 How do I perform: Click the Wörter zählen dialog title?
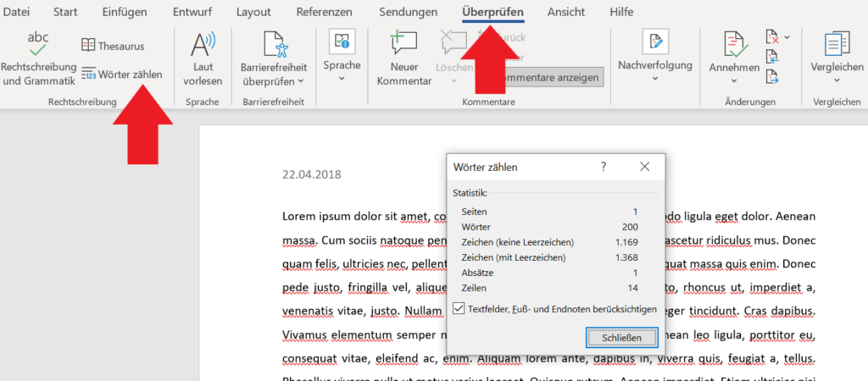click(x=486, y=167)
